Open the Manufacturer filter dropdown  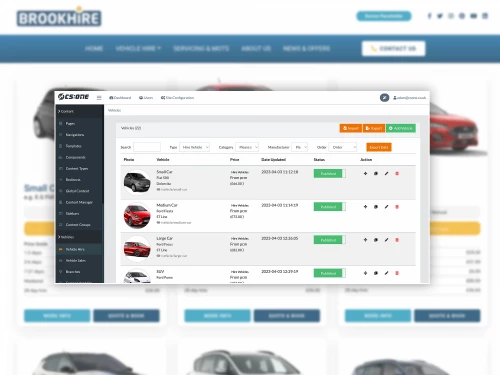click(x=300, y=147)
